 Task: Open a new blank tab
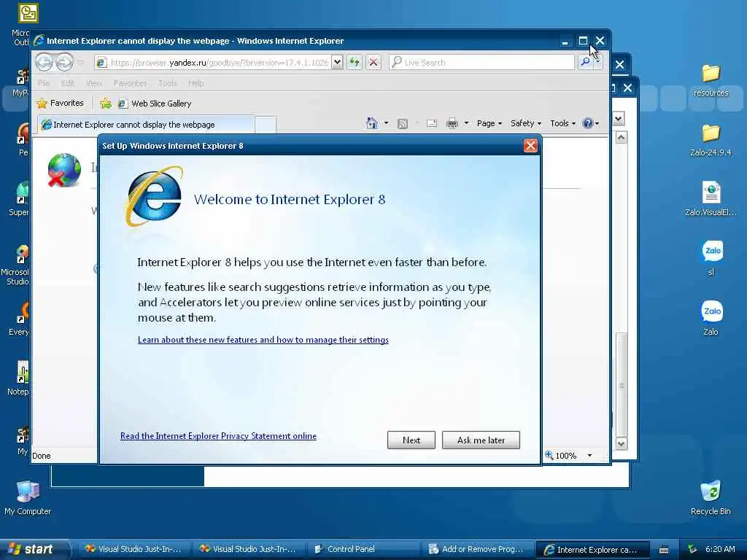click(266, 125)
